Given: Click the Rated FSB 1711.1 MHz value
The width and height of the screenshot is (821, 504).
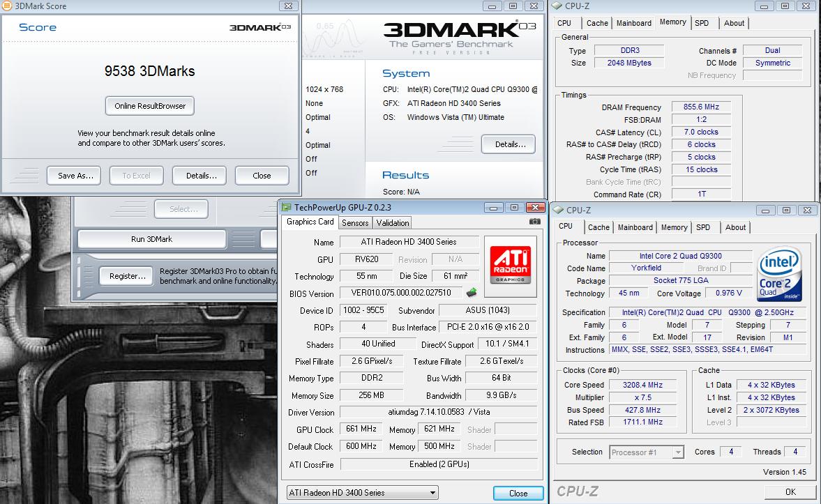Looking at the screenshot, I should (642, 422).
